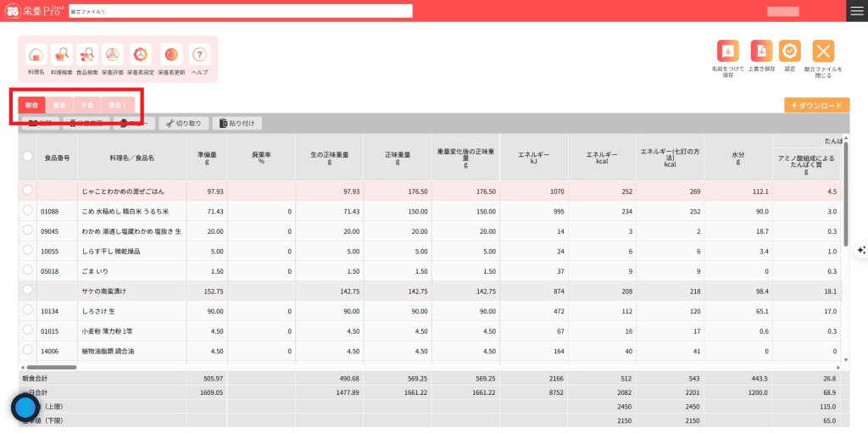Open the 栄養評価 nutrition evaluation icon
Image resolution: width=868 pixels, height=433 pixels.
[112, 55]
